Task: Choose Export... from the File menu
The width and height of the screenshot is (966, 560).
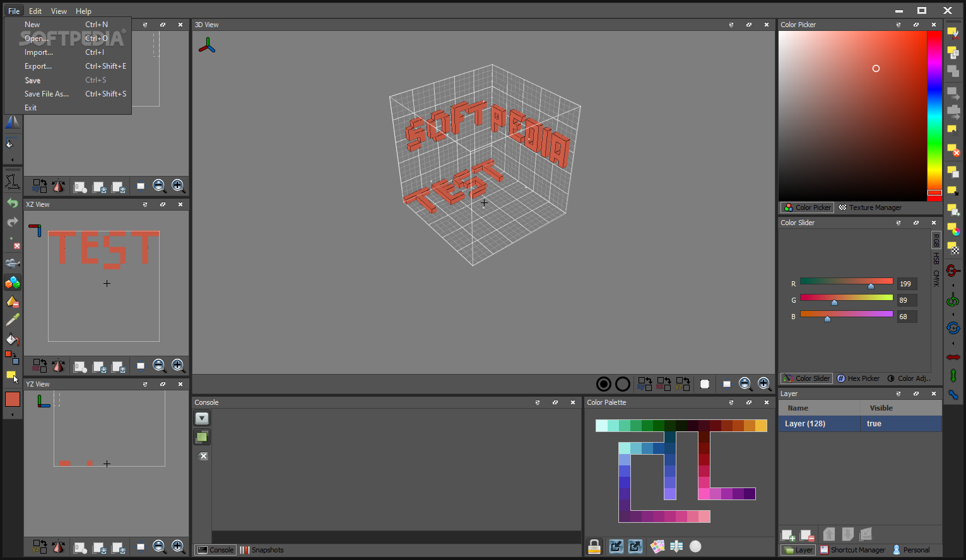Action: (68, 66)
